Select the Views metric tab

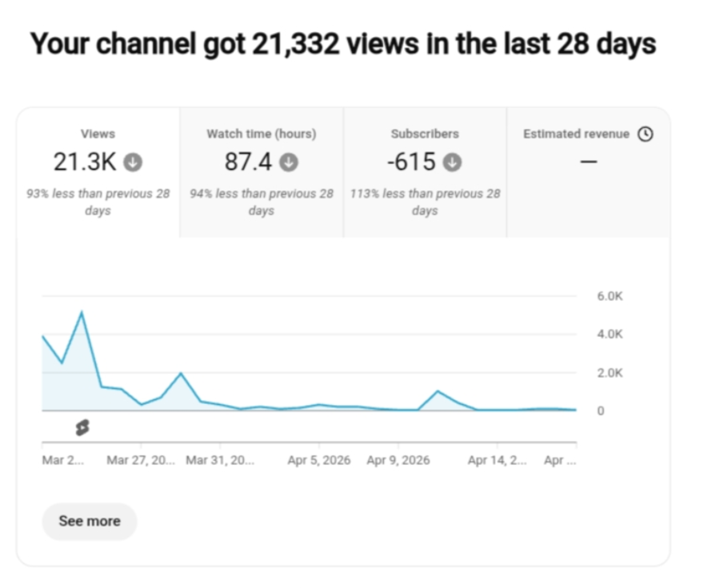pos(98,172)
